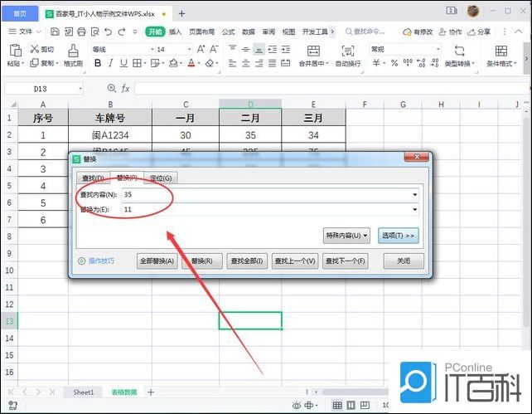Viewport: 532px width, 414px height.
Task: Click the Merge and Center icon
Action: 313,51
